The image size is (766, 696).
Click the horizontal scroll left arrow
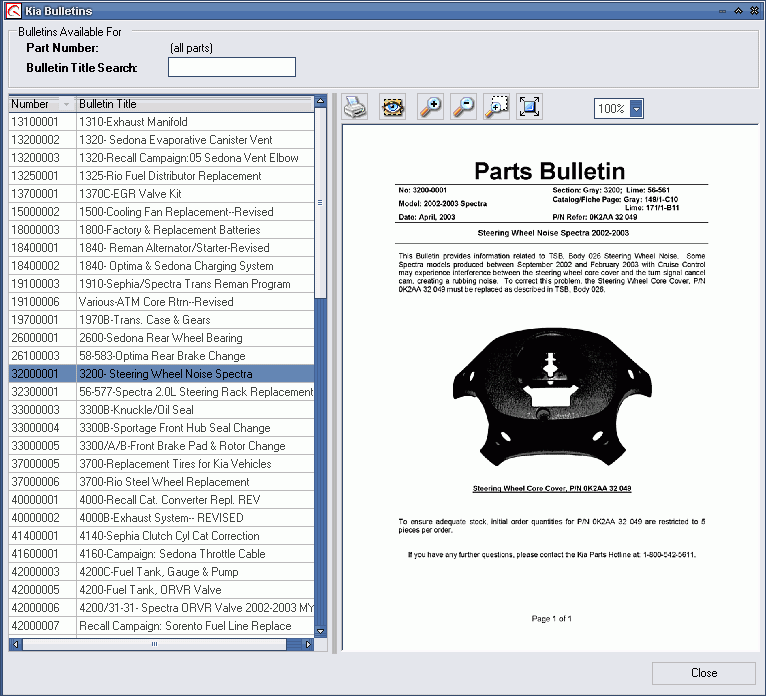[16, 644]
